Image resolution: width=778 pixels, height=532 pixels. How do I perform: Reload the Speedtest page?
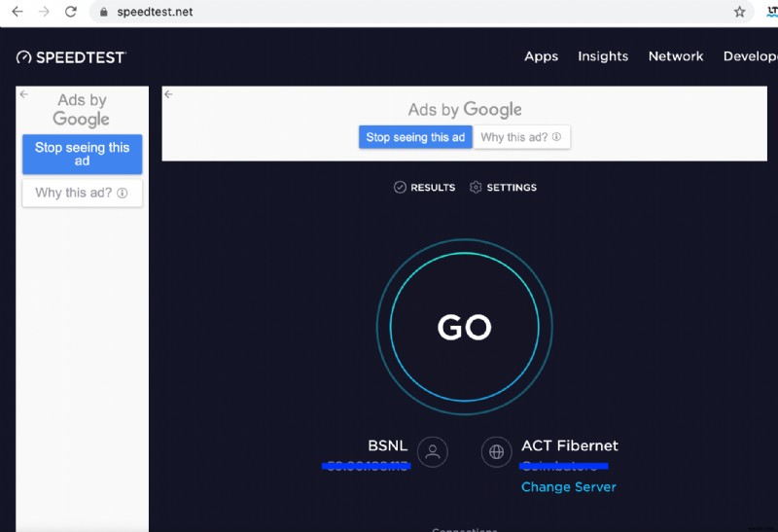pos(71,12)
